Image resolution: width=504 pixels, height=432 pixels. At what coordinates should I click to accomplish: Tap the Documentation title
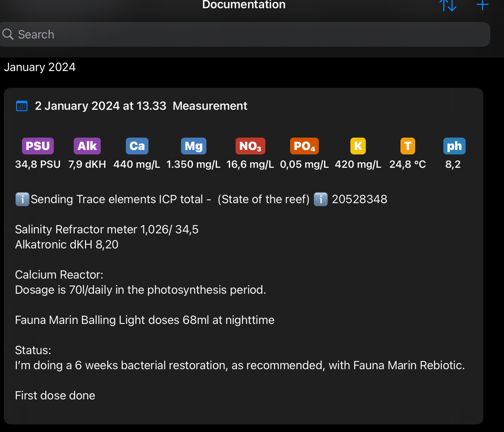[244, 5]
